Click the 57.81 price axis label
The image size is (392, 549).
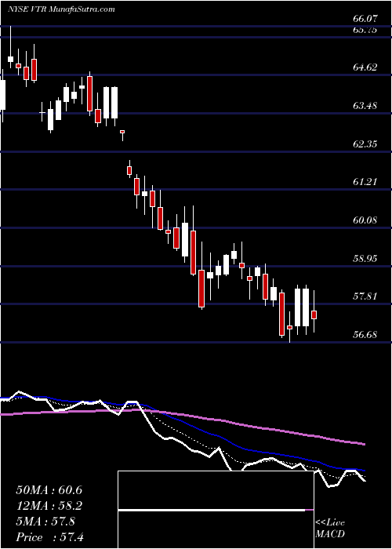coord(365,296)
